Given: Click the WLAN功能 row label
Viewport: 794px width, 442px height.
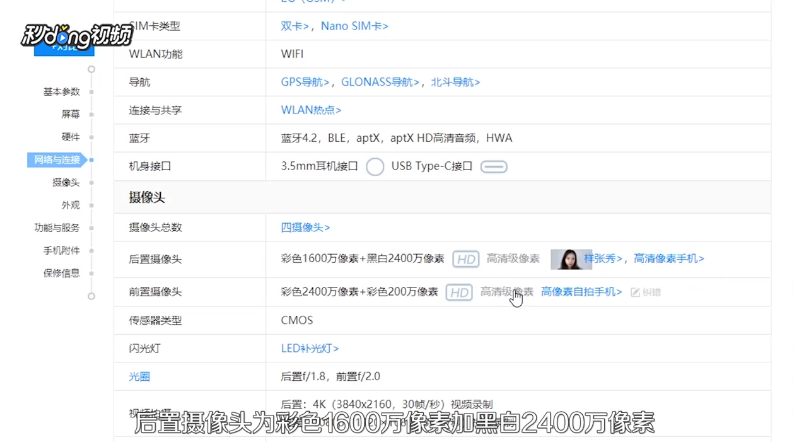Looking at the screenshot, I should 155,54.
